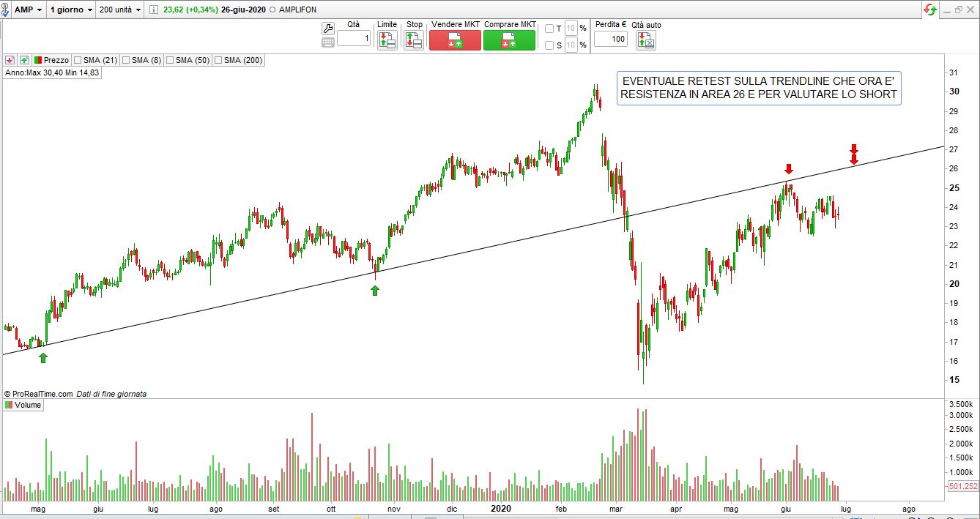Click the Qtà auto calculator icon

click(x=646, y=40)
